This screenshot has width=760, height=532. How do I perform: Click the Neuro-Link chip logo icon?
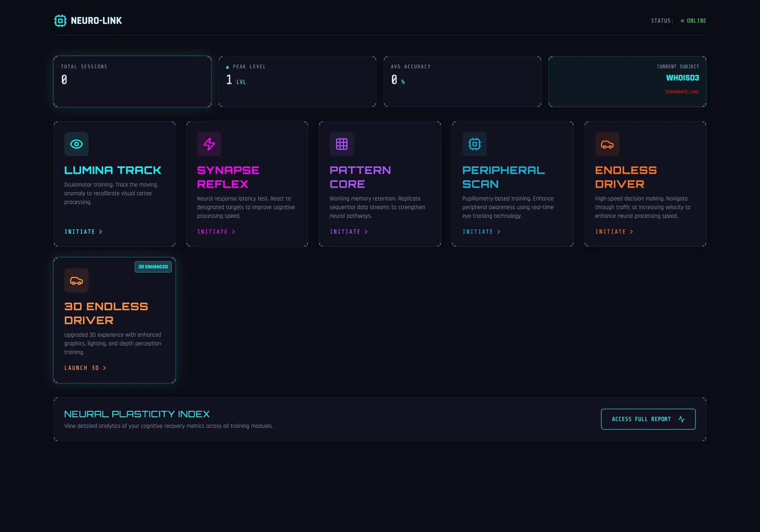tap(60, 21)
